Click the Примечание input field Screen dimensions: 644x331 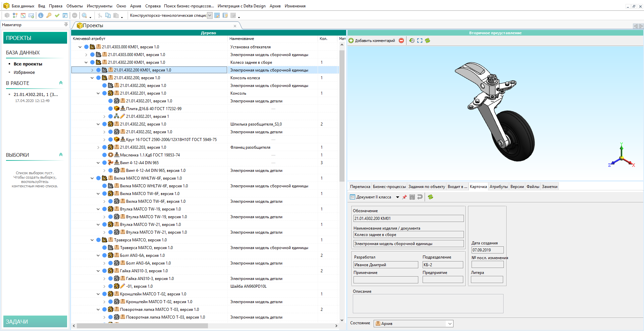[x=386, y=280]
